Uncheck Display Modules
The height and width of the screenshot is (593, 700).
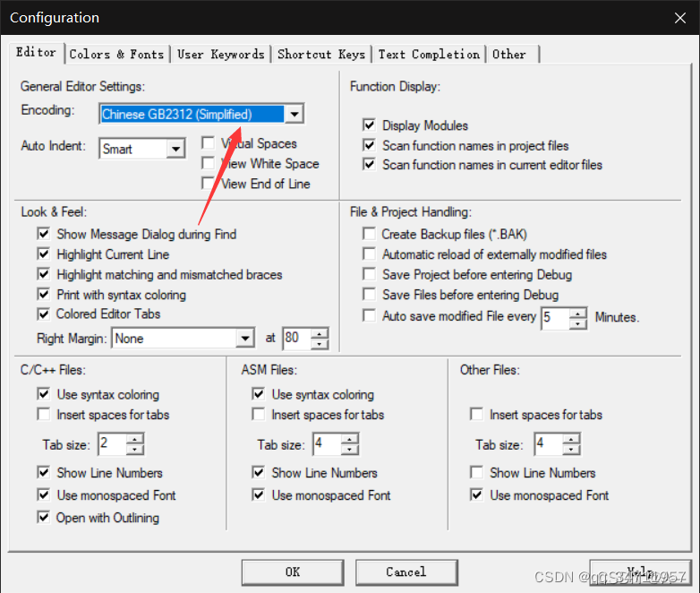click(369, 125)
